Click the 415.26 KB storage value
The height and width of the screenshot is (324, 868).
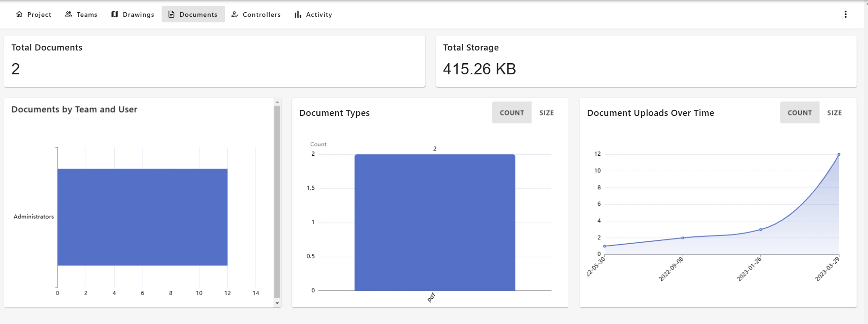pos(479,69)
